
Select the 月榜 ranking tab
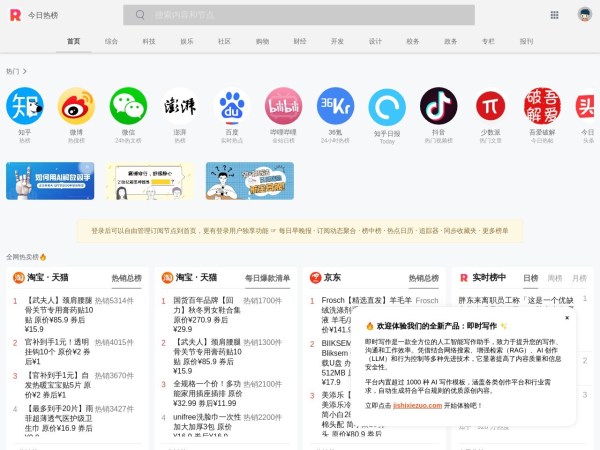click(x=579, y=278)
